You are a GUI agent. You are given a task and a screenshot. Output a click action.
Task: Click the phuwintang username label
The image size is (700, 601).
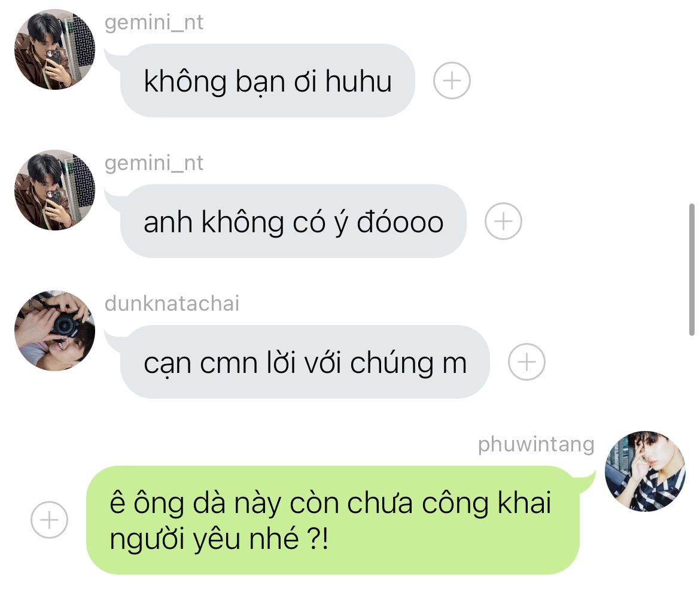(536, 444)
